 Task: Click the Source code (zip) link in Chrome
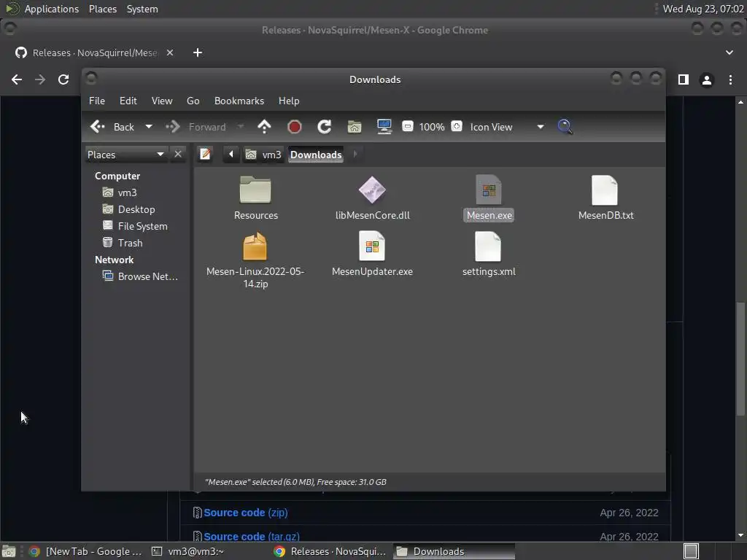coord(245,513)
